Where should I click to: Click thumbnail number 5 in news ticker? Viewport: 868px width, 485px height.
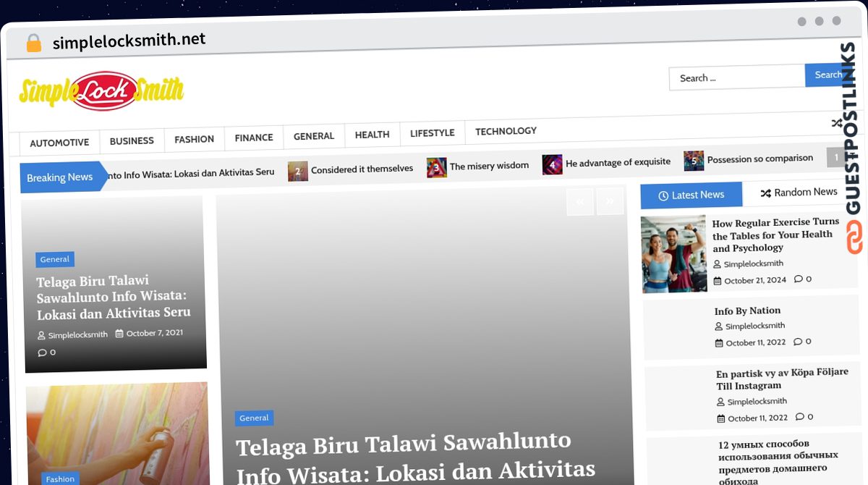point(694,161)
